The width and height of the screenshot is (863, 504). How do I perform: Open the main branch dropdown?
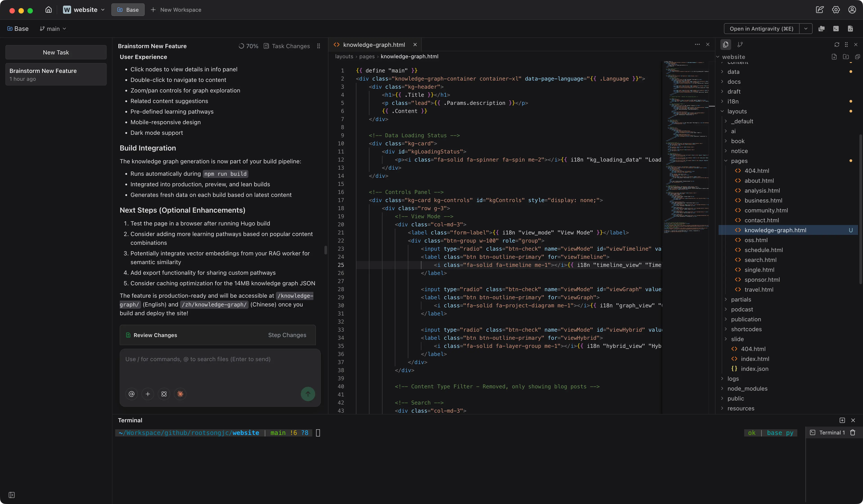[53, 29]
